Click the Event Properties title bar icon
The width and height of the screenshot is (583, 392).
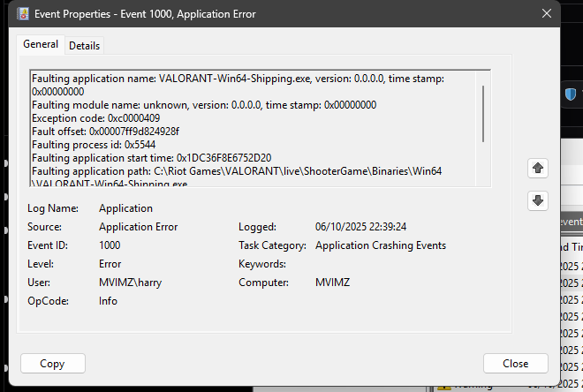(x=23, y=14)
